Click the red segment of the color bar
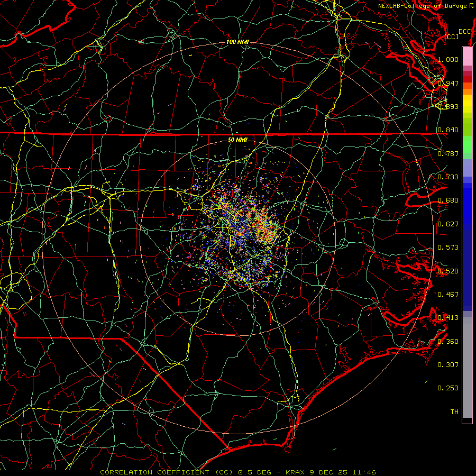 (467, 79)
